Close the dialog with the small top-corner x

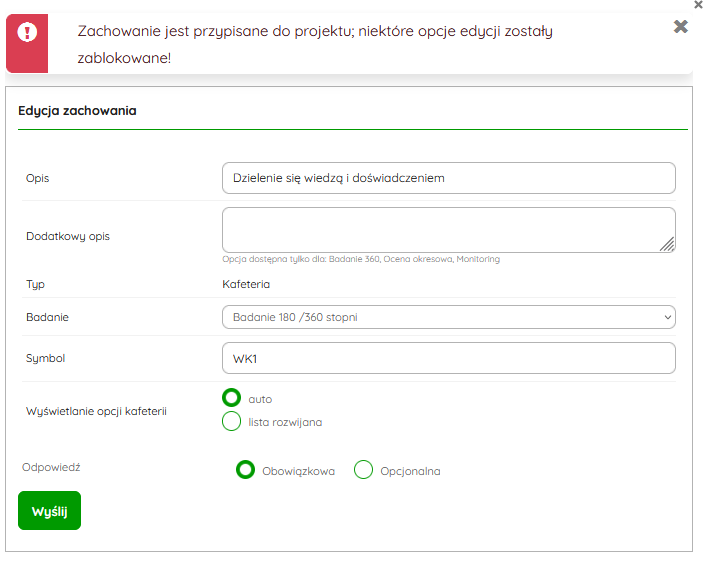(697, 5)
